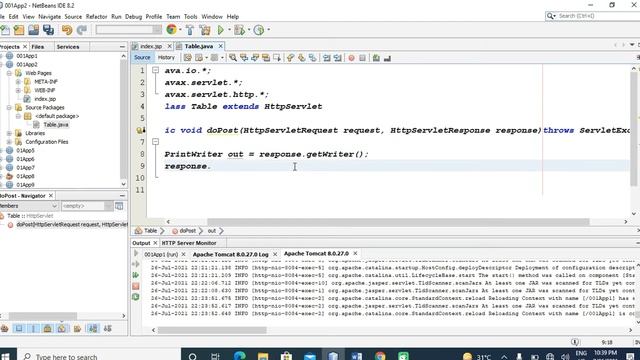Screen dimensions: 640x360
Task: Click the Build Project hammer icon
Action: [190, 30]
